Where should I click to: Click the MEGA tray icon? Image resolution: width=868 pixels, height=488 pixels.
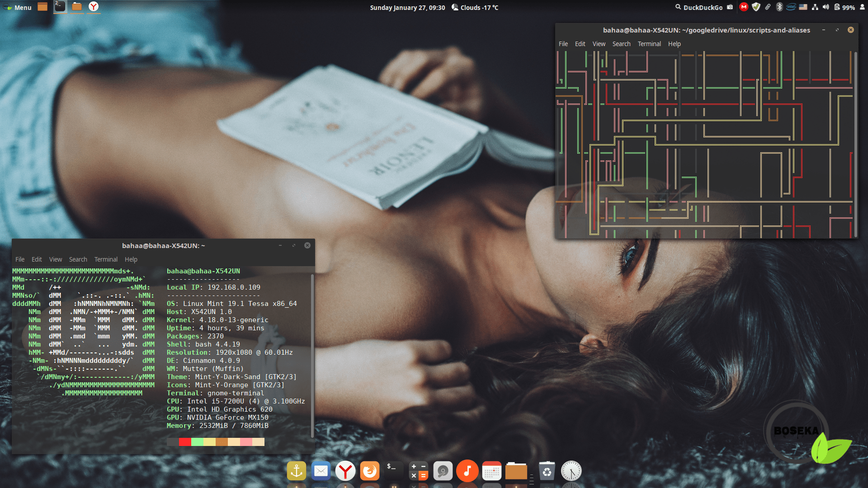[x=744, y=7]
